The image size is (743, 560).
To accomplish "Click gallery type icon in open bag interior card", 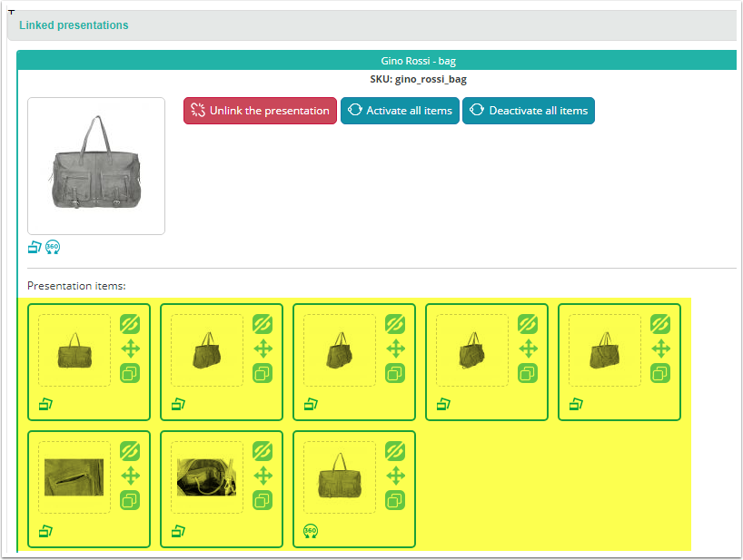I will click(x=178, y=531).
